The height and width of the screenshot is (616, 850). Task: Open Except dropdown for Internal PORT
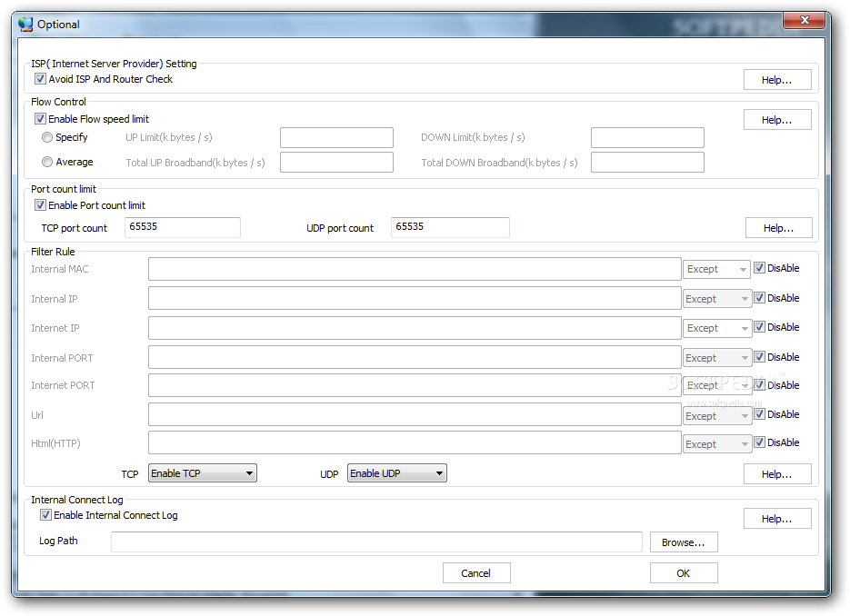pyautogui.click(x=717, y=358)
